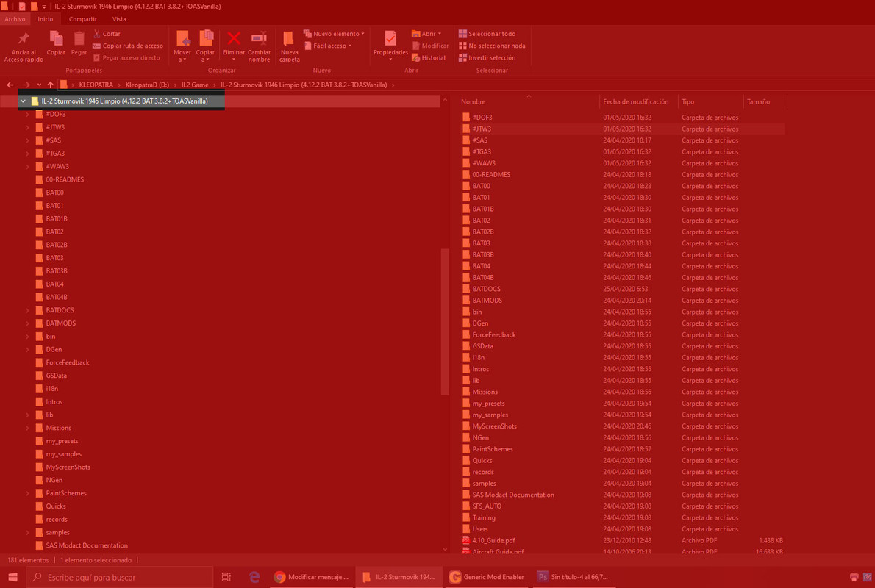Expand the BATDOCS folder in the tree
The height and width of the screenshot is (588, 875).
click(x=27, y=310)
